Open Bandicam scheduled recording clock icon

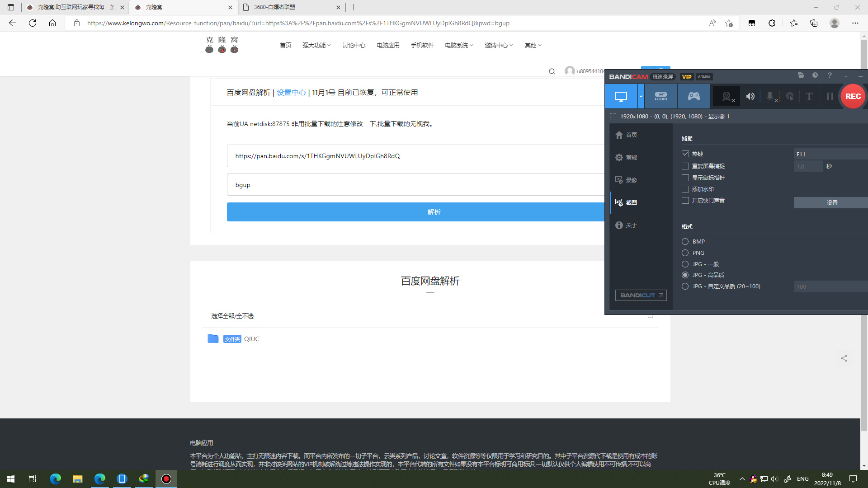[815, 75]
